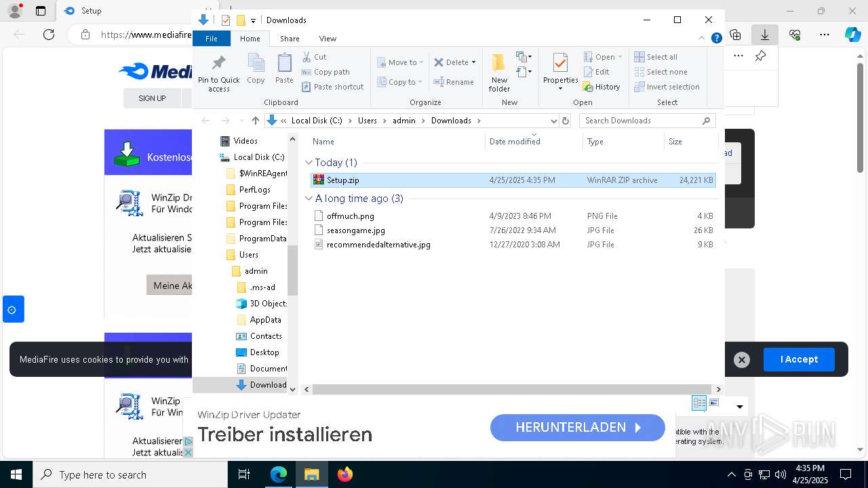868x488 pixels.
Task: Switch to the Share ribbon tab
Action: [x=290, y=39]
